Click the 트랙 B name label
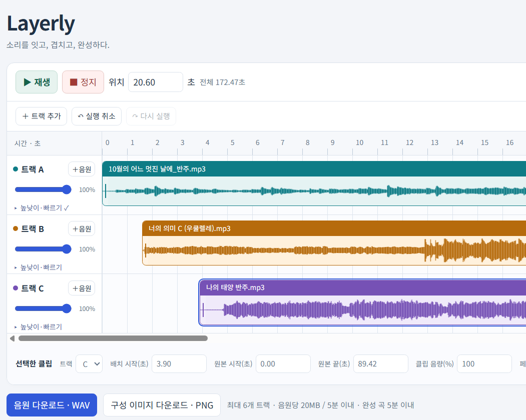The width and height of the screenshot is (526, 420). pos(33,229)
